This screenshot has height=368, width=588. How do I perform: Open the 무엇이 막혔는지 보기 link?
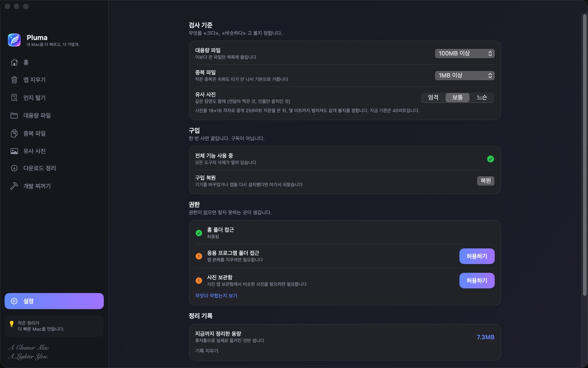[216, 296]
